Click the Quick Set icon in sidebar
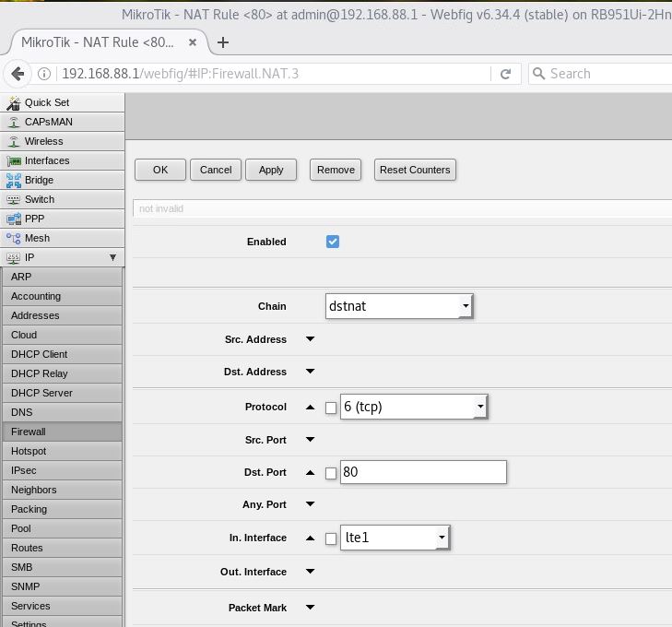Viewport: 672px width, 627px height. (13, 103)
